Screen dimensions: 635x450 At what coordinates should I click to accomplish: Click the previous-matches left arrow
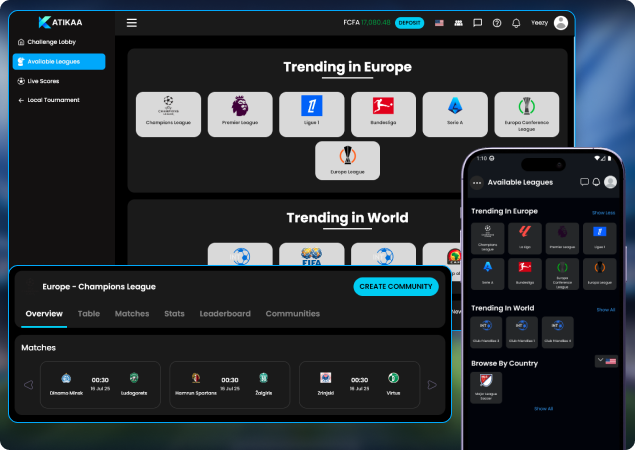(28, 385)
